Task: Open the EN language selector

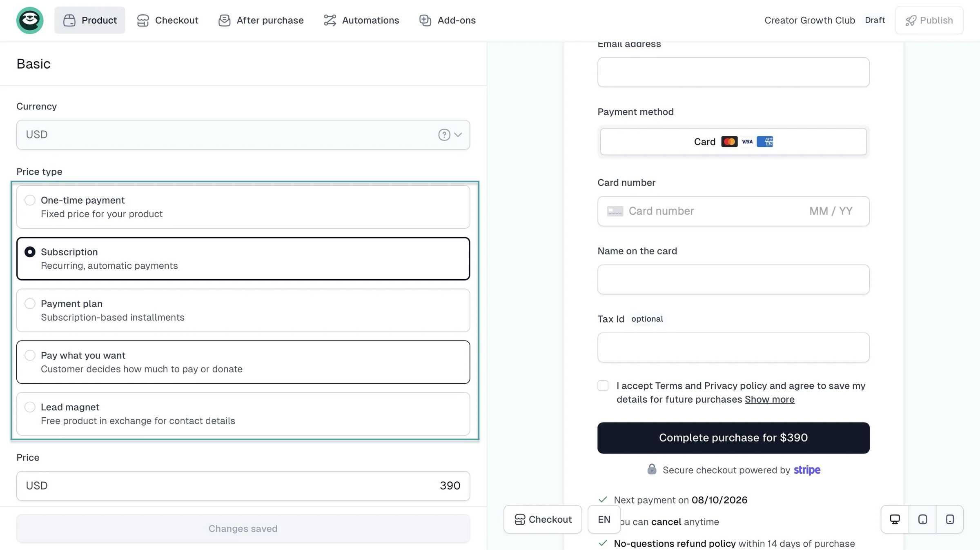Action: (x=604, y=519)
